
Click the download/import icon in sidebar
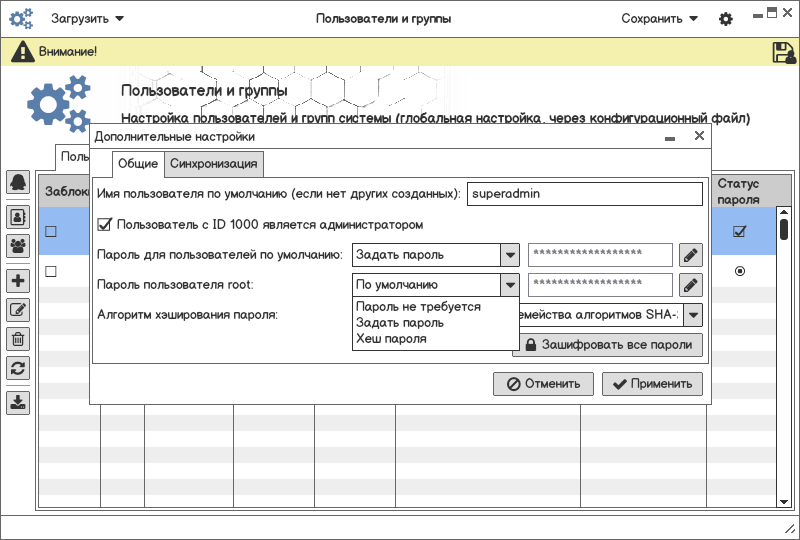click(18, 403)
